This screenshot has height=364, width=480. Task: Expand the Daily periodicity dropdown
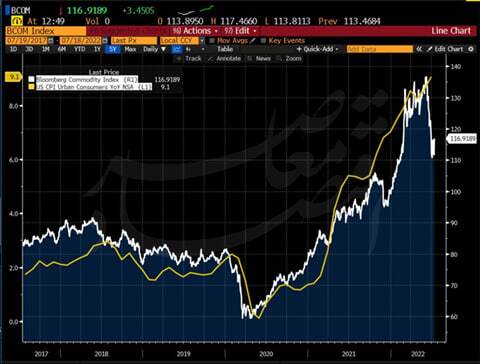[155, 49]
